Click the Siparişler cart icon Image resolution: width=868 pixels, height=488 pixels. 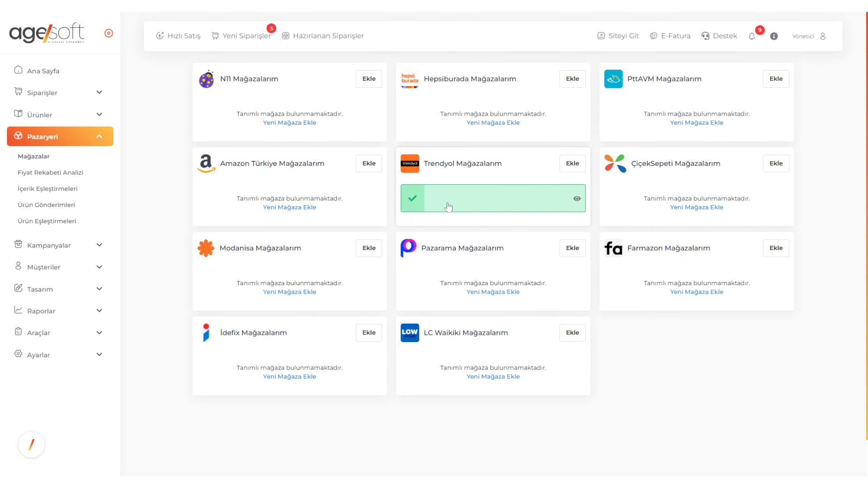click(x=18, y=92)
